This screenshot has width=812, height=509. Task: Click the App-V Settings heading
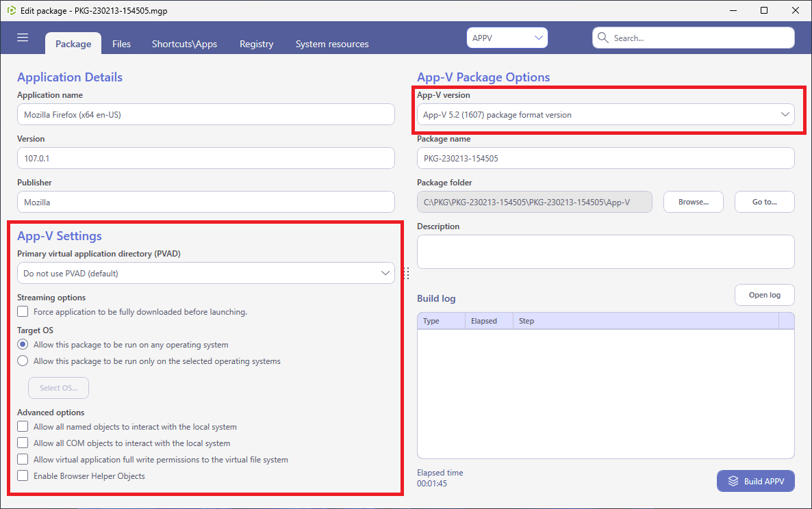click(60, 236)
